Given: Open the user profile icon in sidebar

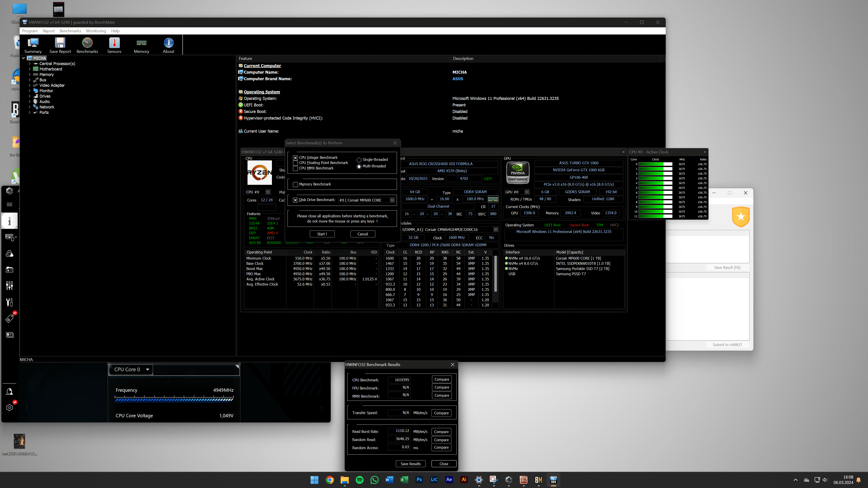Looking at the screenshot, I should click(9, 391).
